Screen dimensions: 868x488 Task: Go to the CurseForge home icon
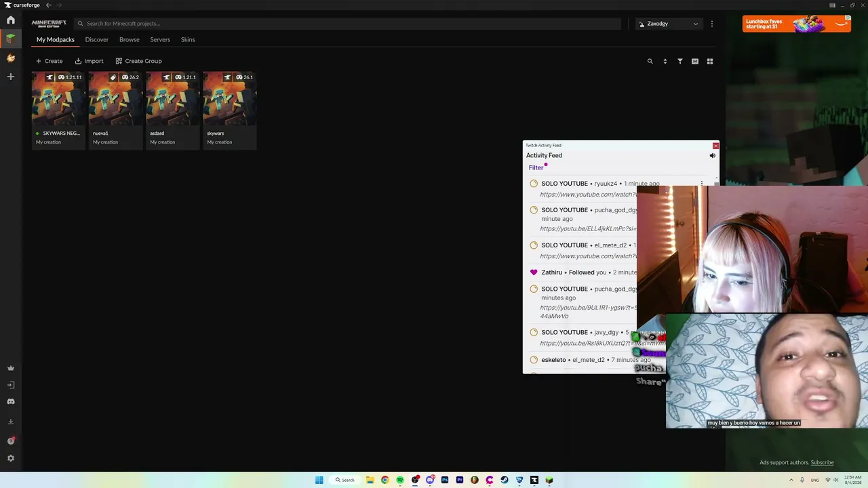[10, 20]
